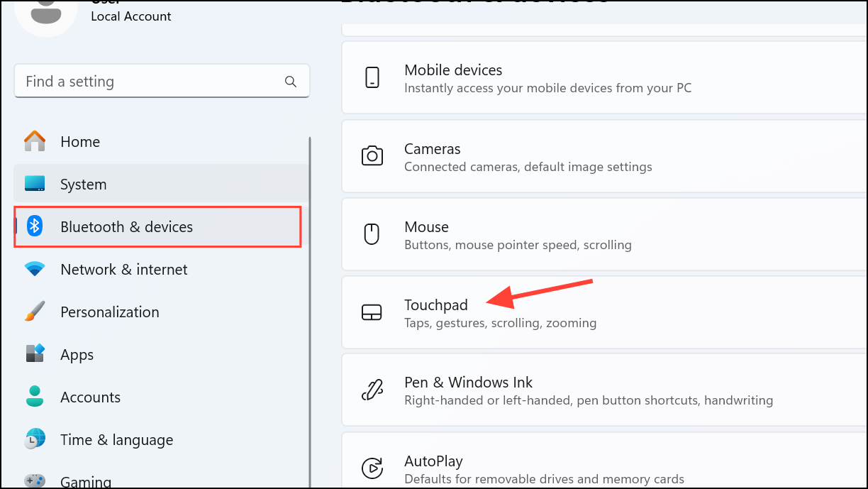Viewport: 868px width, 489px height.
Task: Click the touchpad icon next to Touchpad
Action: [x=372, y=312]
